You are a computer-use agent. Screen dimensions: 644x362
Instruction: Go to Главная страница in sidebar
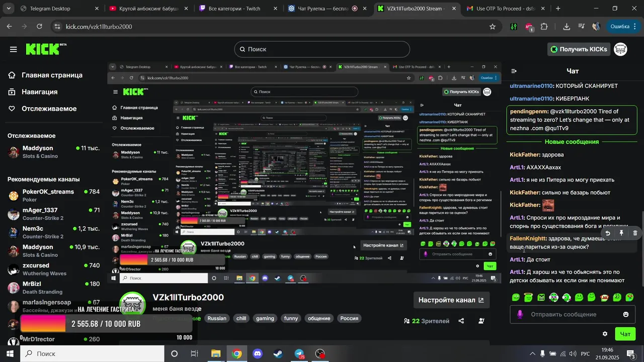tap(46, 75)
